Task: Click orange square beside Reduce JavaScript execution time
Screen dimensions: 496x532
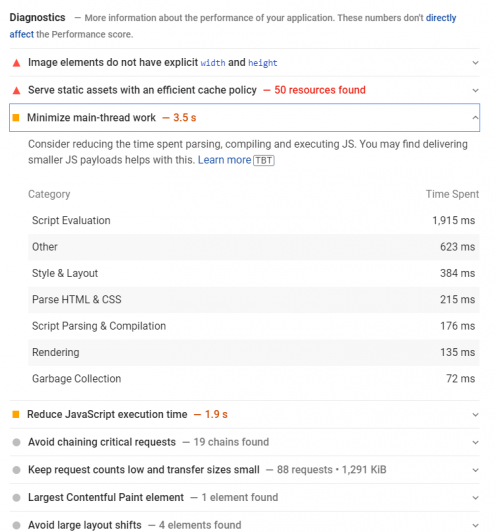Action: (16, 415)
